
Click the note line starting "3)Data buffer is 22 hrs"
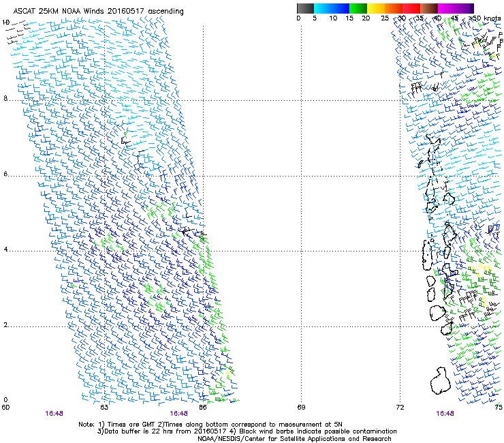(247, 431)
